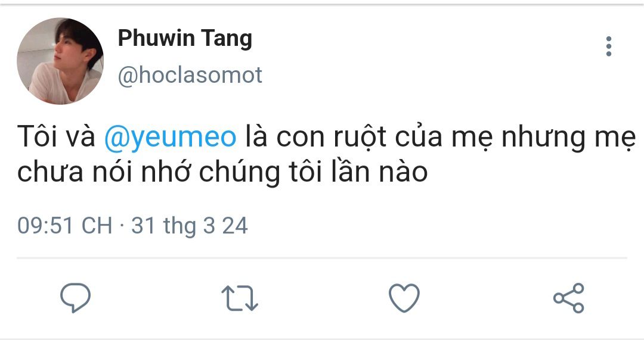Open tweet details from the 09:51 CH time
The image size is (644, 340).
tap(64, 226)
